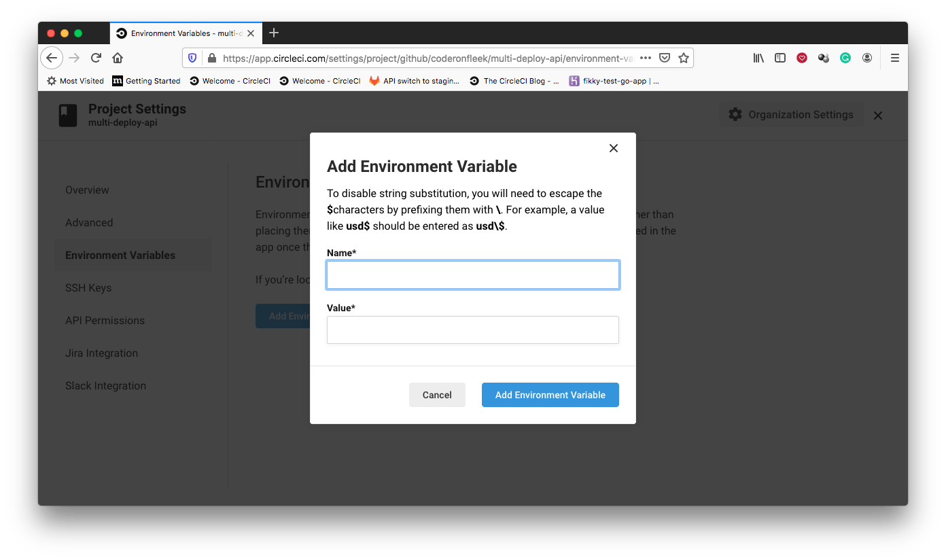Open the Getting Started bookmark
Viewport: 946px width, 560px height.
(145, 81)
